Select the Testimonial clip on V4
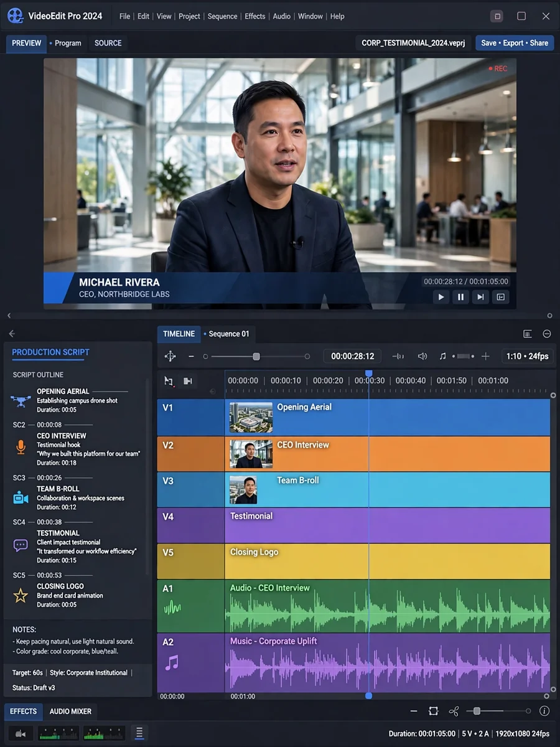The height and width of the screenshot is (747, 560). tap(387, 525)
